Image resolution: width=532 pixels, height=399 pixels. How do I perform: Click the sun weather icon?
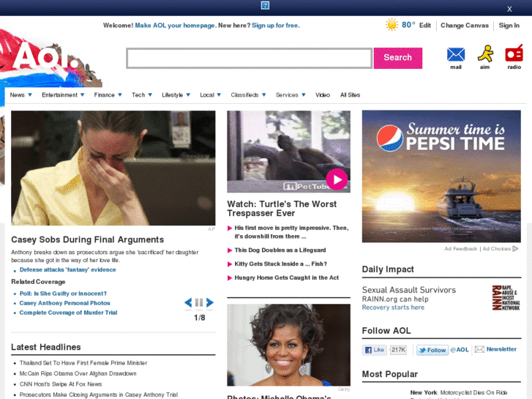[391, 25]
